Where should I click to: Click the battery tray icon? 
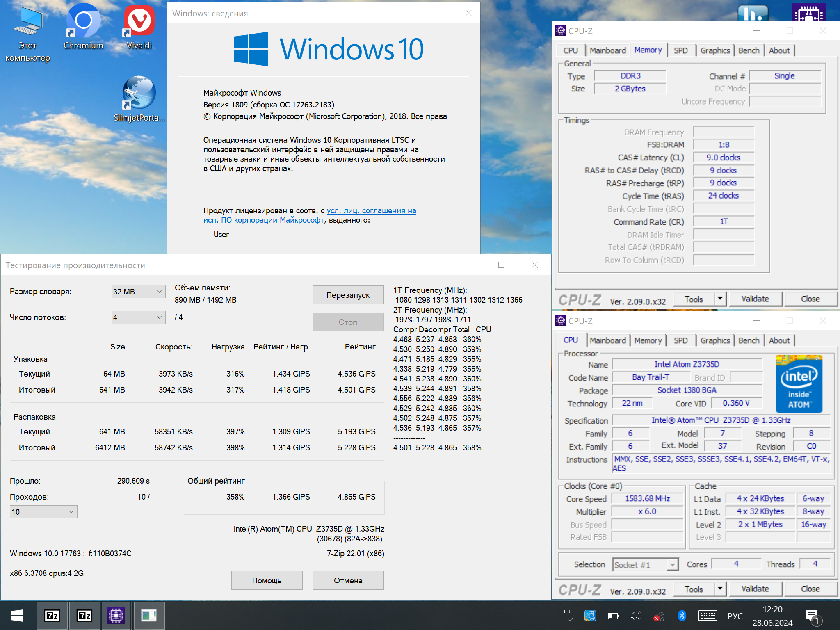(x=613, y=616)
